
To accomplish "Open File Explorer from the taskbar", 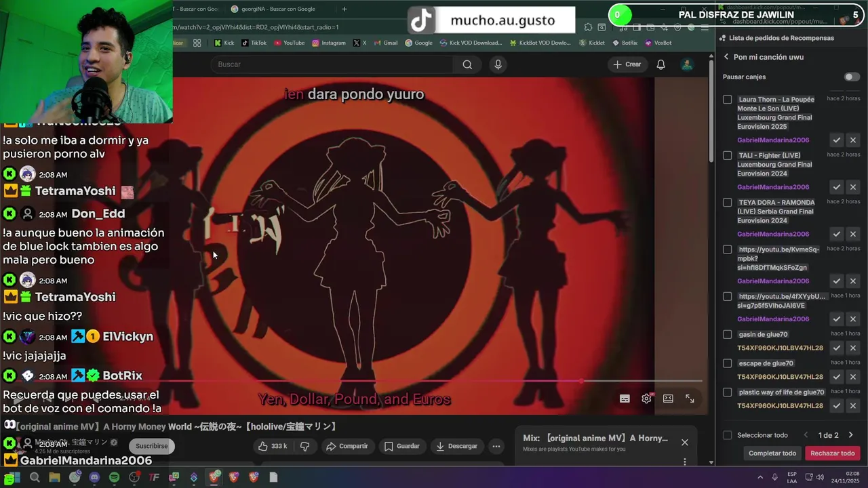I will (54, 477).
